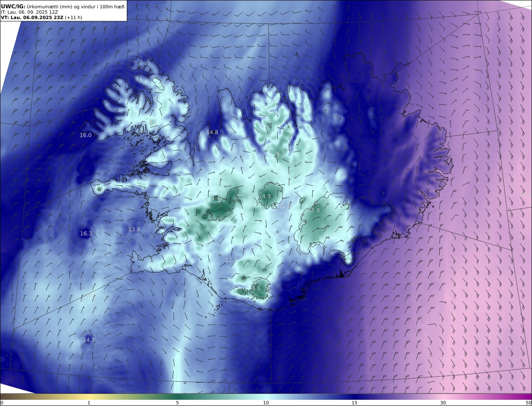The image size is (532, 406).
Task: Click the colorbar tick label 1
Action: pos(89,403)
